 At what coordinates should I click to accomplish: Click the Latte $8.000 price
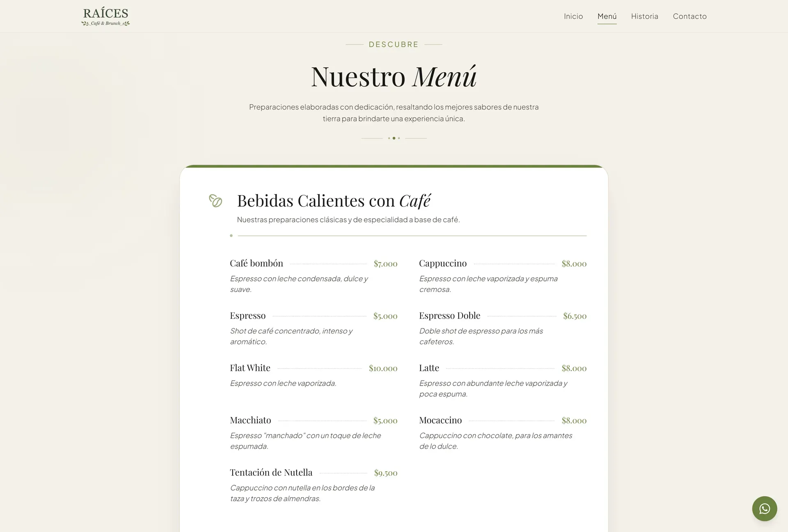click(574, 368)
